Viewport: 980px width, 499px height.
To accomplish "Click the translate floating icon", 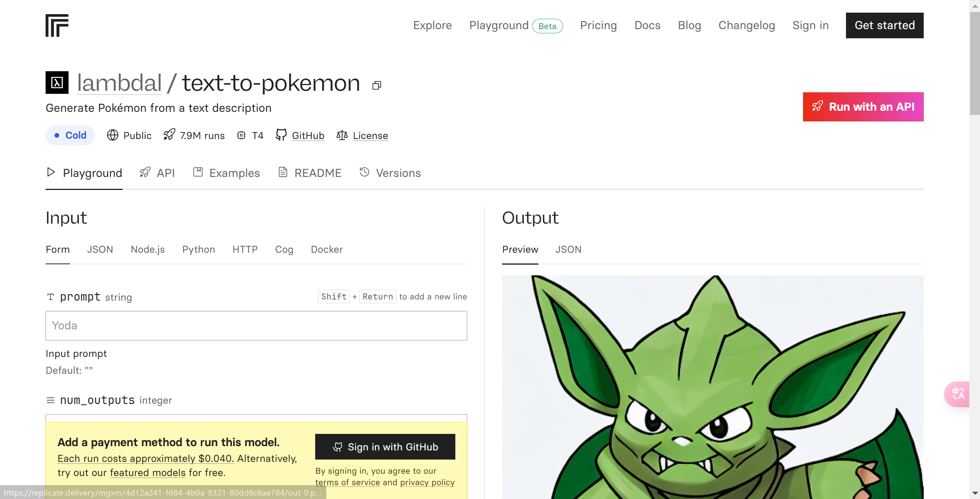I will [958, 394].
